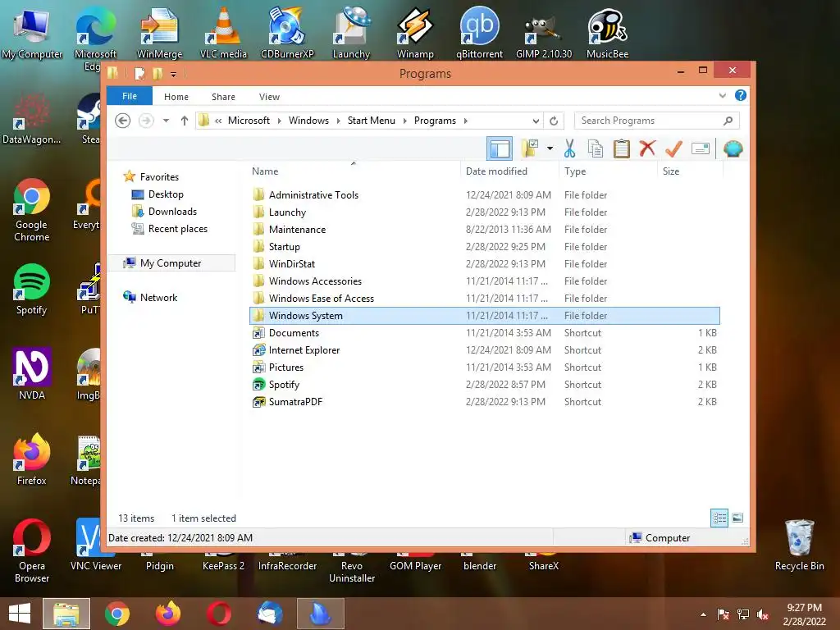
Task: Select Downloads in the navigation pane
Action: coord(172,212)
